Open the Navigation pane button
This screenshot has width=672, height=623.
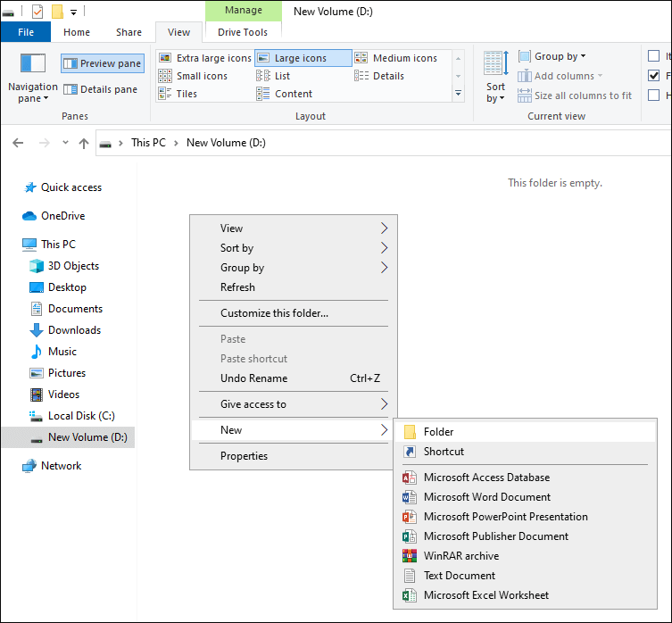[x=33, y=78]
